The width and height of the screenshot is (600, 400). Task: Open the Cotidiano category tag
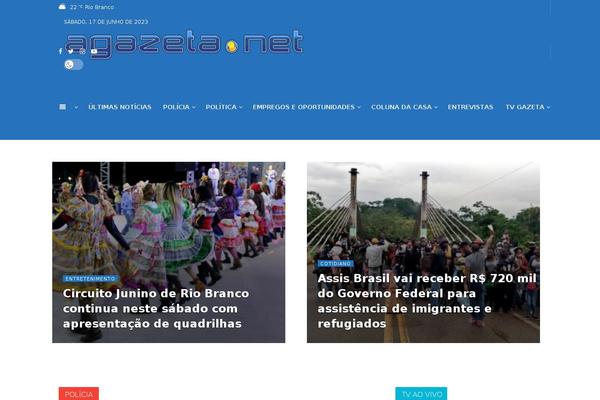click(x=335, y=264)
